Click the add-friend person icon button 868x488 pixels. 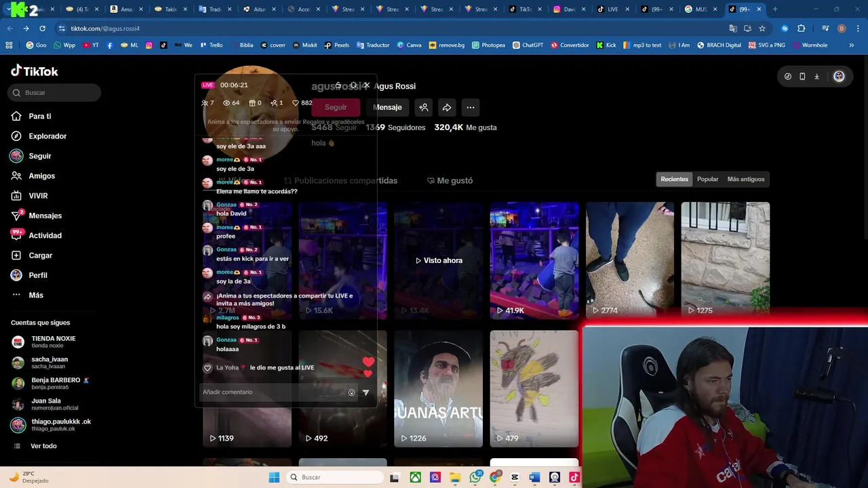coord(424,107)
